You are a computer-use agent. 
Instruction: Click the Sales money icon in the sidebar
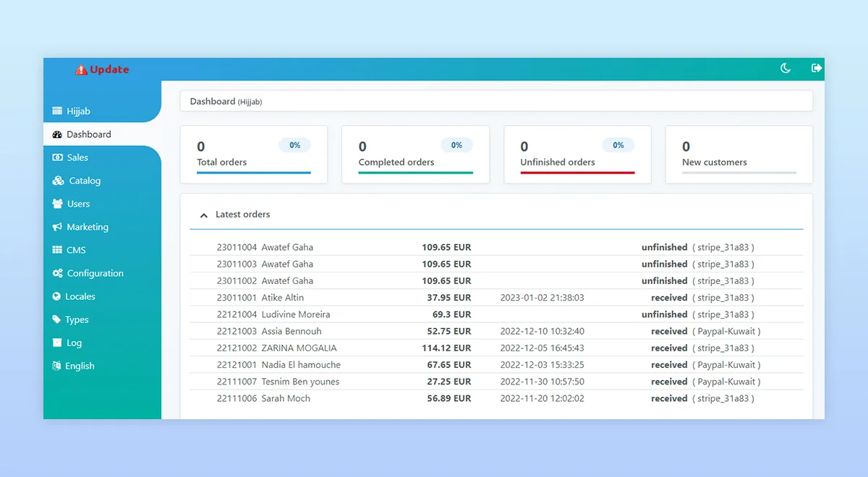point(57,158)
